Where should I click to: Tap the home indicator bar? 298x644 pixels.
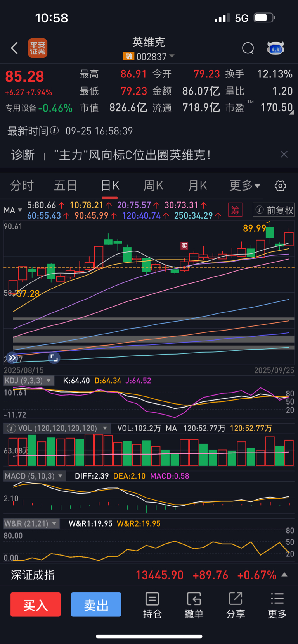(149, 636)
